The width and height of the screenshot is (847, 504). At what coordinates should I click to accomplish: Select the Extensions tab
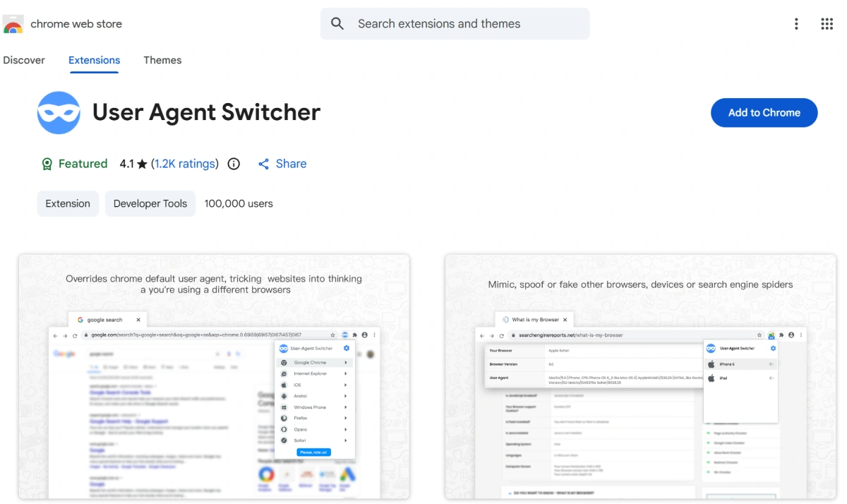pyautogui.click(x=94, y=60)
